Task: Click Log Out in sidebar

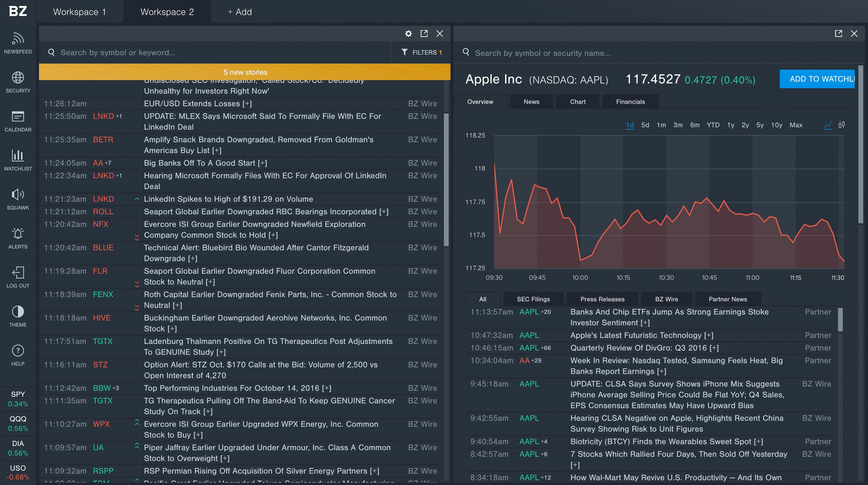Action: coord(17,277)
